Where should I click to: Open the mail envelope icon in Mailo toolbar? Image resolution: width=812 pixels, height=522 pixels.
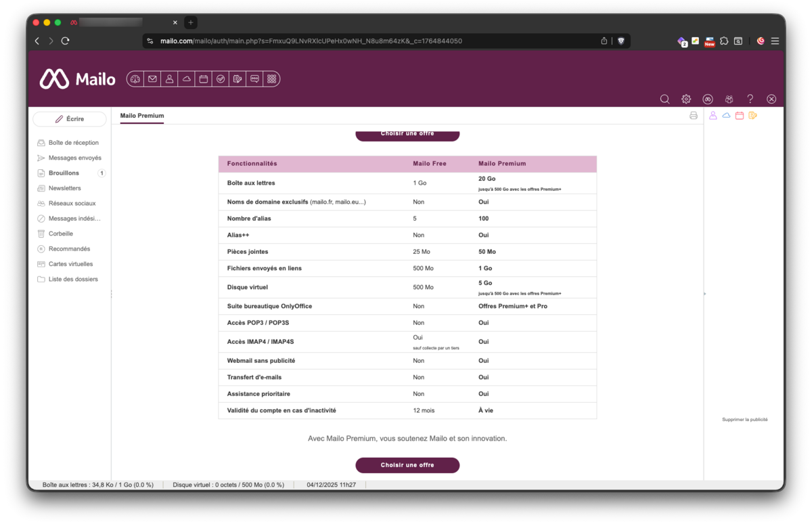click(x=152, y=79)
